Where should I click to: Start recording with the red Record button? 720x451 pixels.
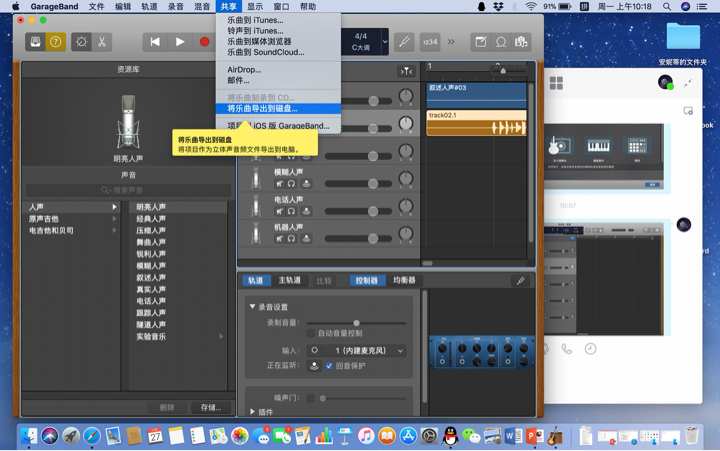tap(204, 42)
